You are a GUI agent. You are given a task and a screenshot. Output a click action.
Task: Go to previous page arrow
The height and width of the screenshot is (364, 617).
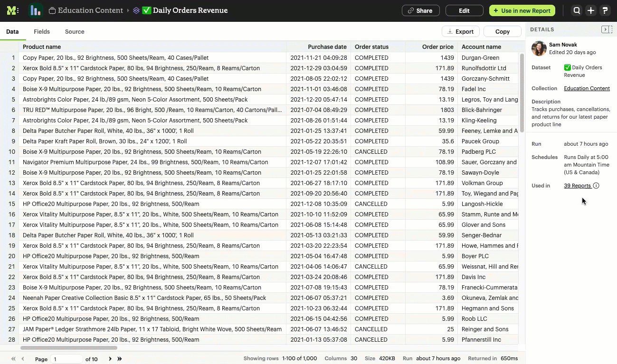[23, 359]
